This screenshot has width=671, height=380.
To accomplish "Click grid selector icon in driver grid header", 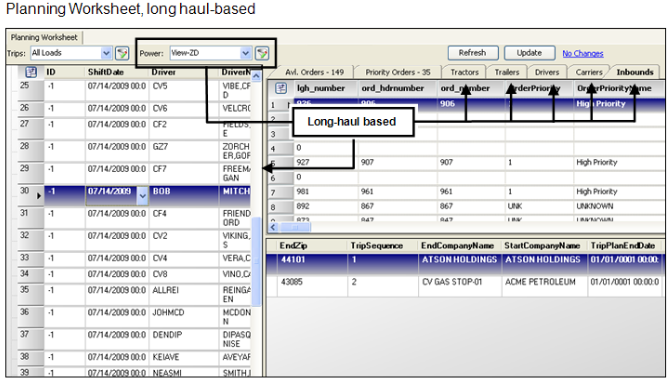I will [x=31, y=72].
